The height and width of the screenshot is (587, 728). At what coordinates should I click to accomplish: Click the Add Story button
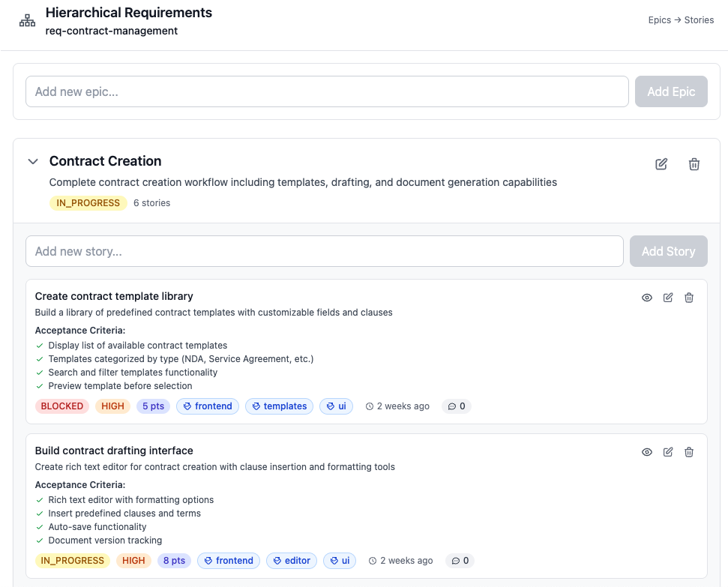click(x=668, y=251)
